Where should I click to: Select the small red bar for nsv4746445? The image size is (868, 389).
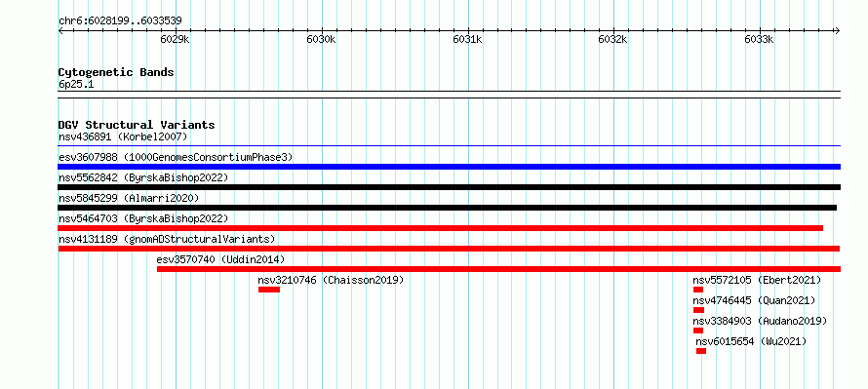[698, 310]
